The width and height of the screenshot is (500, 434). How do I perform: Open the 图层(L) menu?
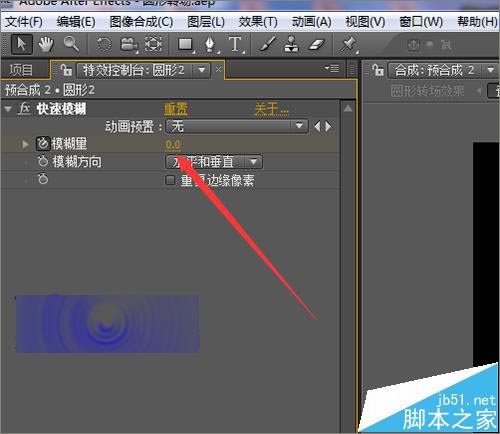tap(206, 22)
